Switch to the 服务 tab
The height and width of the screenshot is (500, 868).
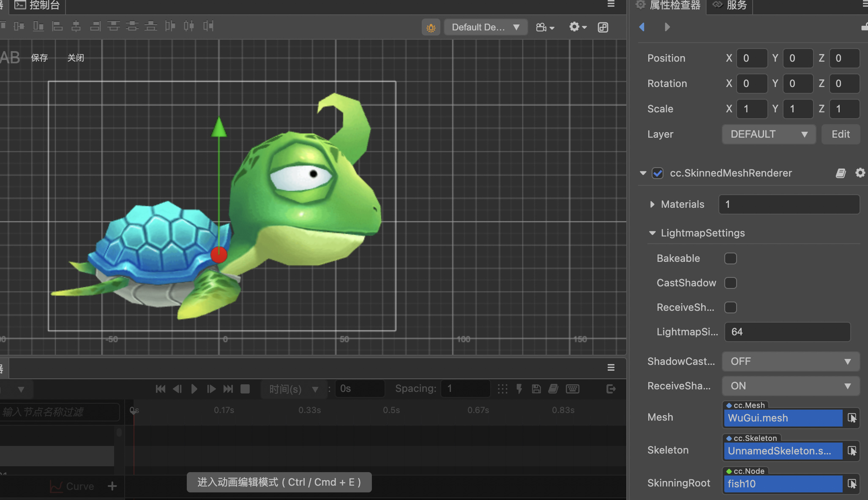(x=730, y=5)
